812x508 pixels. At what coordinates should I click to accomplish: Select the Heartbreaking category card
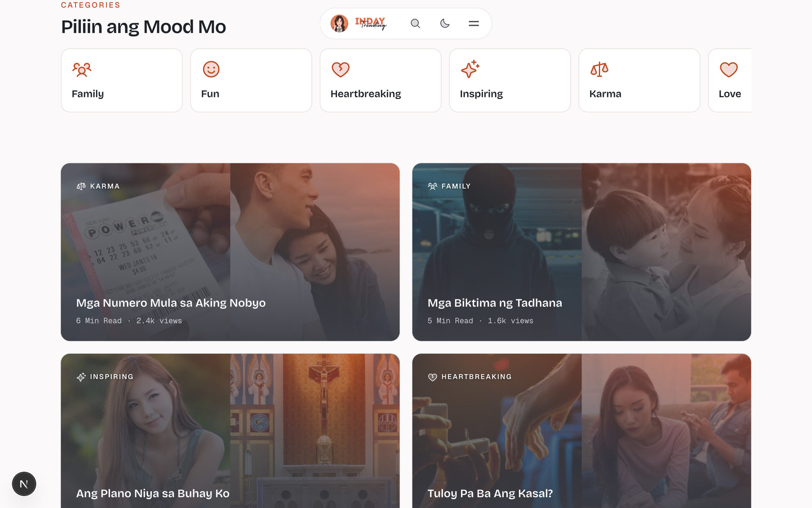381,80
